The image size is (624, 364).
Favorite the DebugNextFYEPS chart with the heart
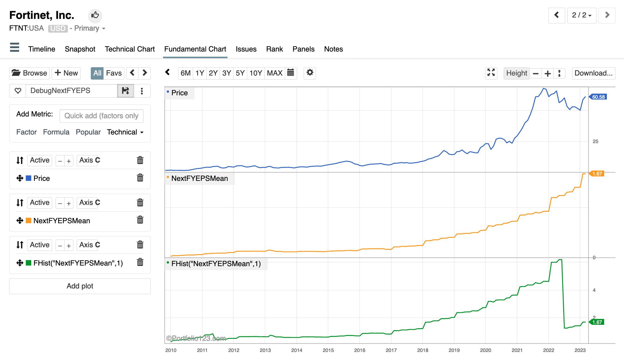tap(18, 91)
